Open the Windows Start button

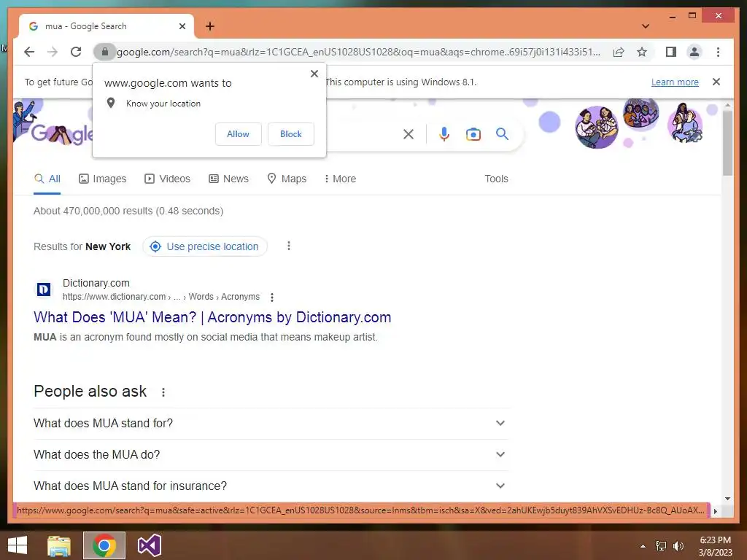click(x=18, y=545)
